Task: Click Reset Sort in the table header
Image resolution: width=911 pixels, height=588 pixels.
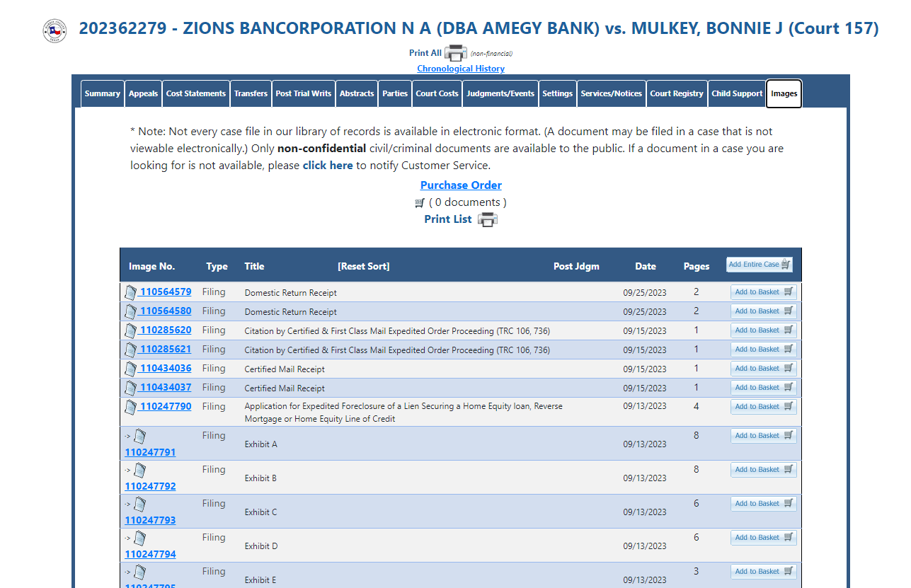Action: pos(364,267)
